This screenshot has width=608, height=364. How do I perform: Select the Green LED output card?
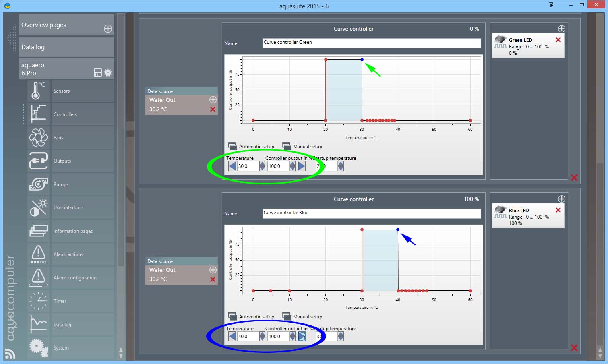pos(528,46)
